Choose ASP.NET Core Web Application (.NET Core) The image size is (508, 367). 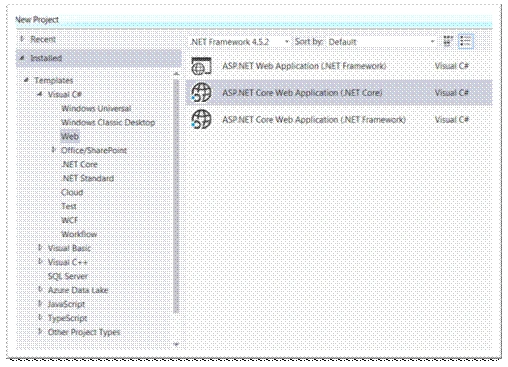pyautogui.click(x=339, y=93)
